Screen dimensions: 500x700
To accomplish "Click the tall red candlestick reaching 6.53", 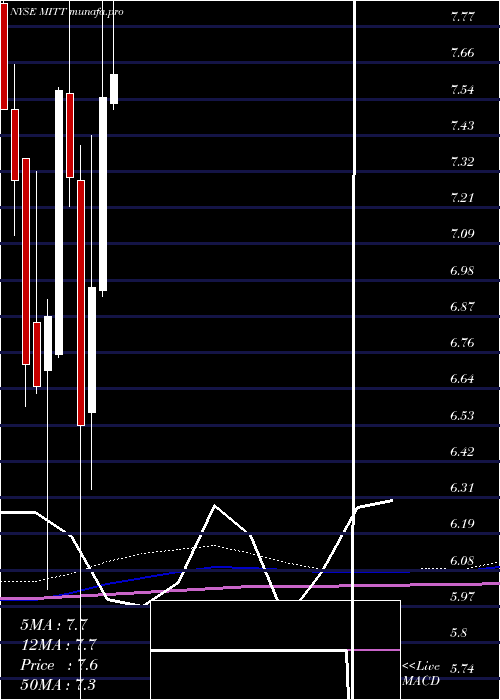I will click(x=81, y=303).
